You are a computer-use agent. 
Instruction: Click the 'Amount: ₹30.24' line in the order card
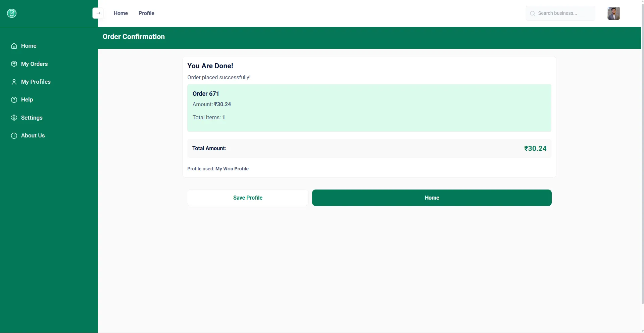212,104
